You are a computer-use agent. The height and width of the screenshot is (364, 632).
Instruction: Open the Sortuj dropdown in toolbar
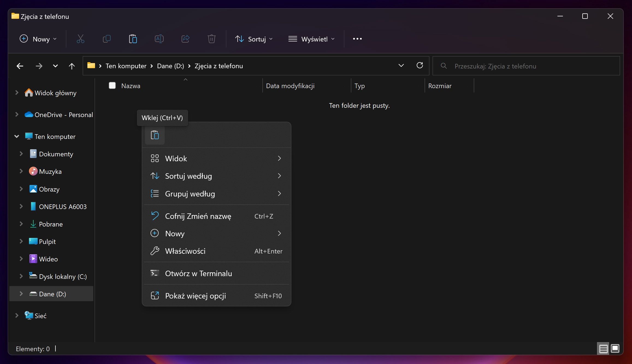click(254, 39)
